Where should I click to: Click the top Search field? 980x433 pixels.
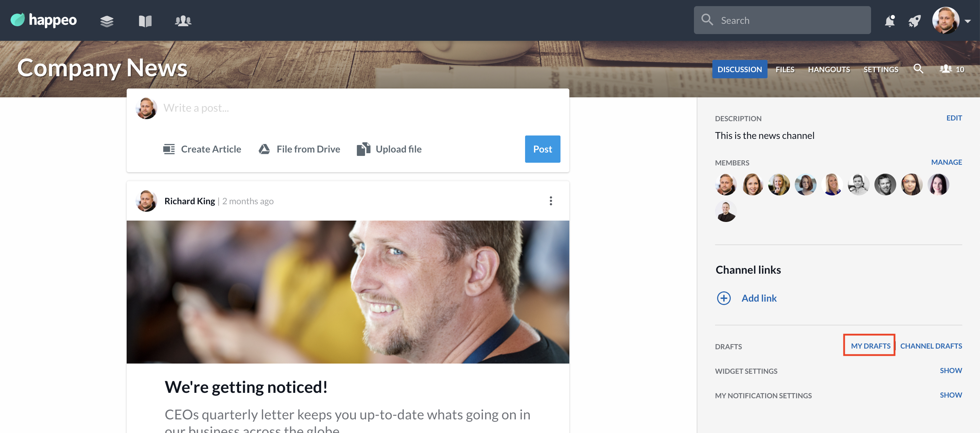pos(782,20)
